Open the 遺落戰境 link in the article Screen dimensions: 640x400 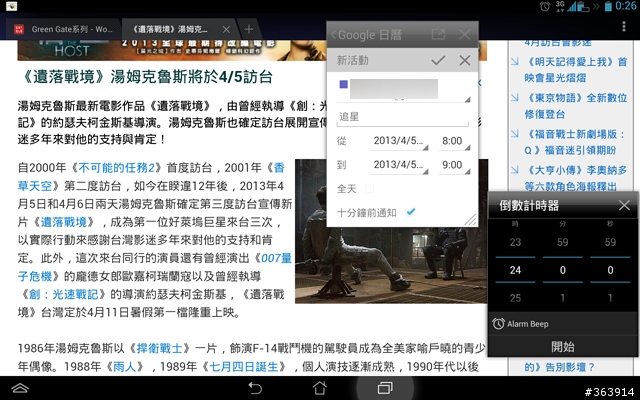click(x=64, y=222)
